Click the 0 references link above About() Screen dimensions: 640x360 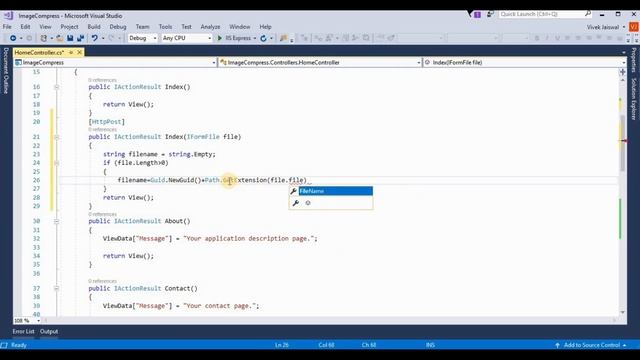tap(102, 214)
